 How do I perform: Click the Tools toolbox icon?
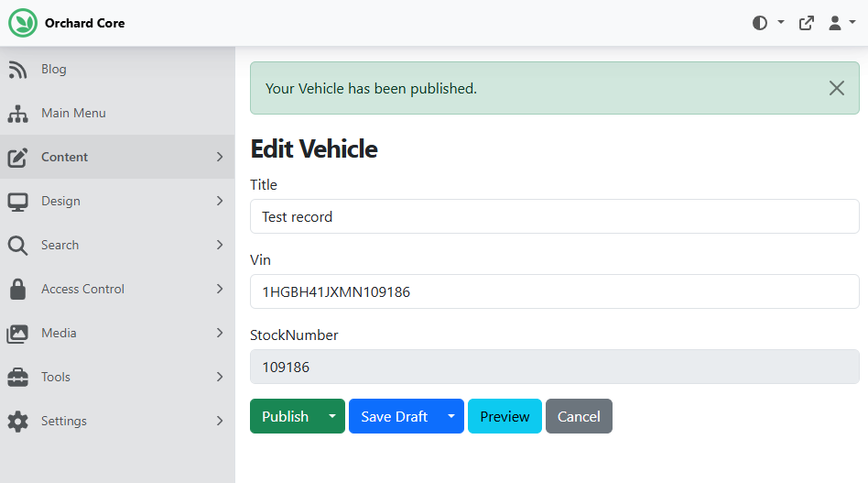point(17,378)
